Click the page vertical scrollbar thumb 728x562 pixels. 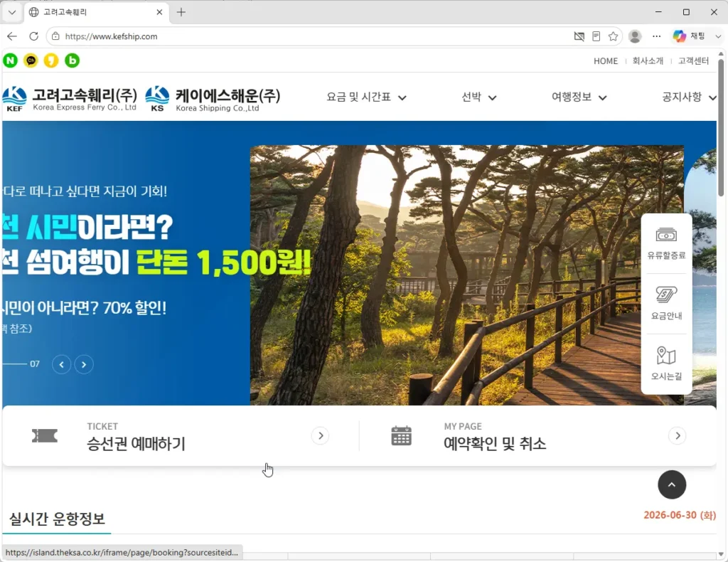[721, 127]
